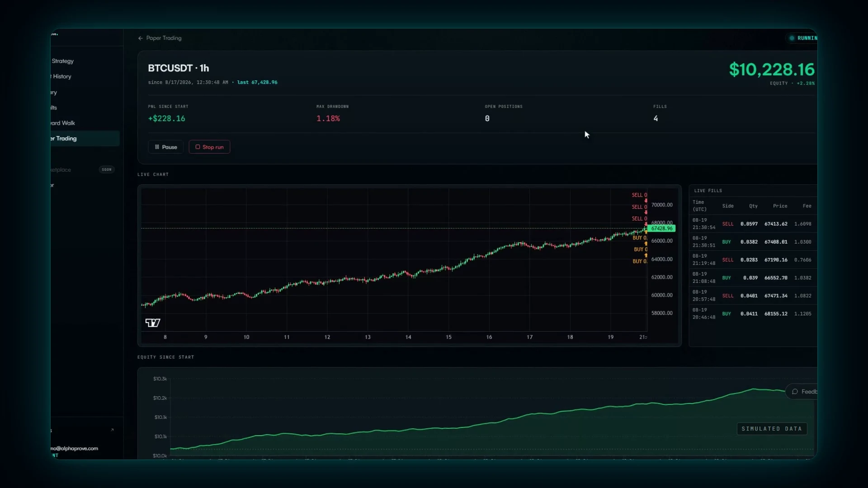Click the Paper Trading breadcrumb link

(x=164, y=38)
